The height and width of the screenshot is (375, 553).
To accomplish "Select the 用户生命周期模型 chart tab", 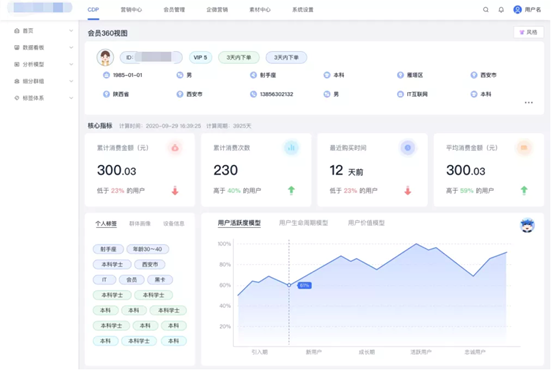I will tap(303, 223).
